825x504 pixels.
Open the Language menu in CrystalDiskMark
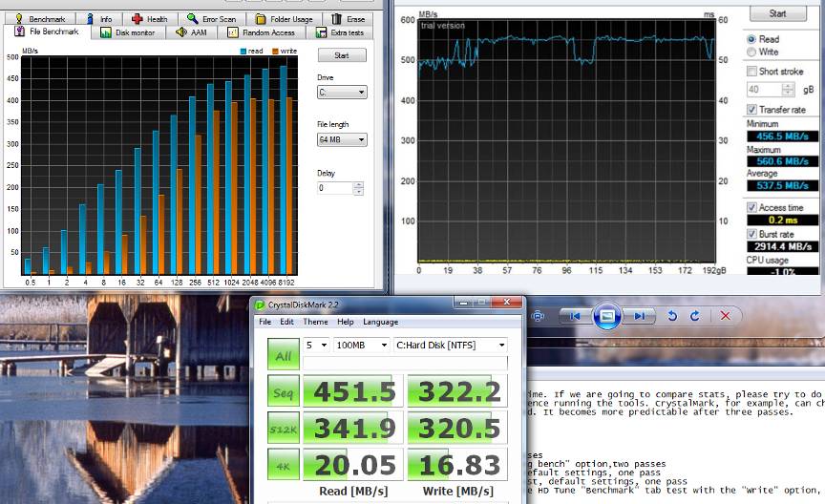tap(380, 322)
